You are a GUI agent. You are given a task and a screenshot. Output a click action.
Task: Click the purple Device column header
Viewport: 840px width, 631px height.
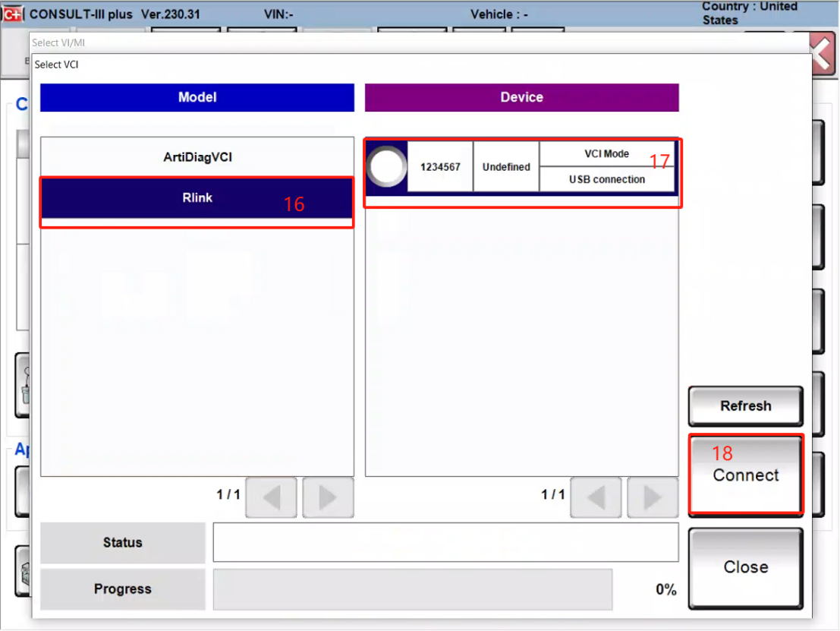tap(521, 97)
